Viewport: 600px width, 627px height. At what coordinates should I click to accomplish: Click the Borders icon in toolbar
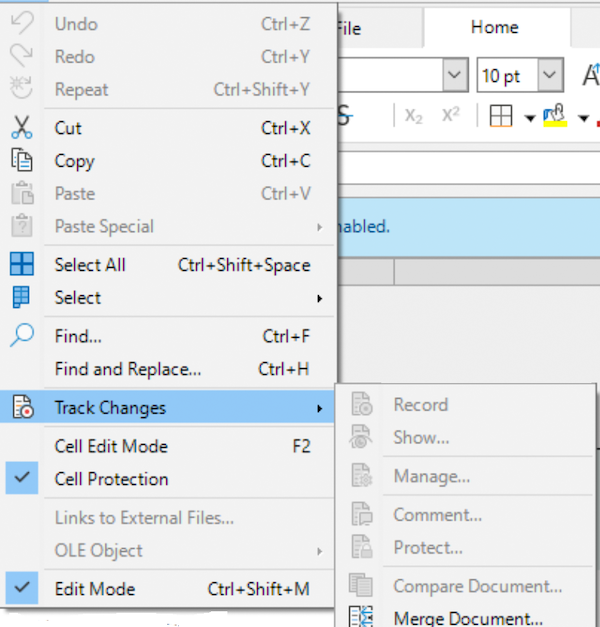tap(502, 116)
